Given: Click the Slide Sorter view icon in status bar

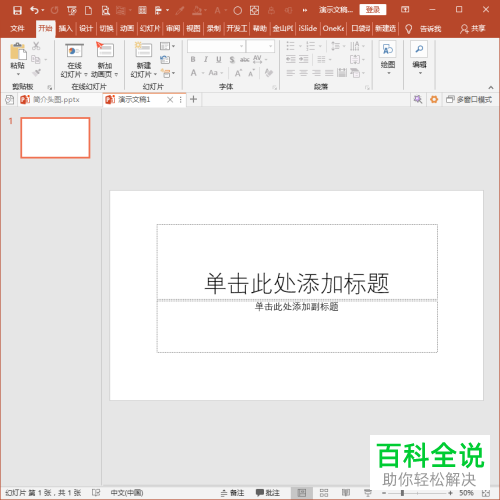Looking at the screenshot, I should tap(324, 493).
